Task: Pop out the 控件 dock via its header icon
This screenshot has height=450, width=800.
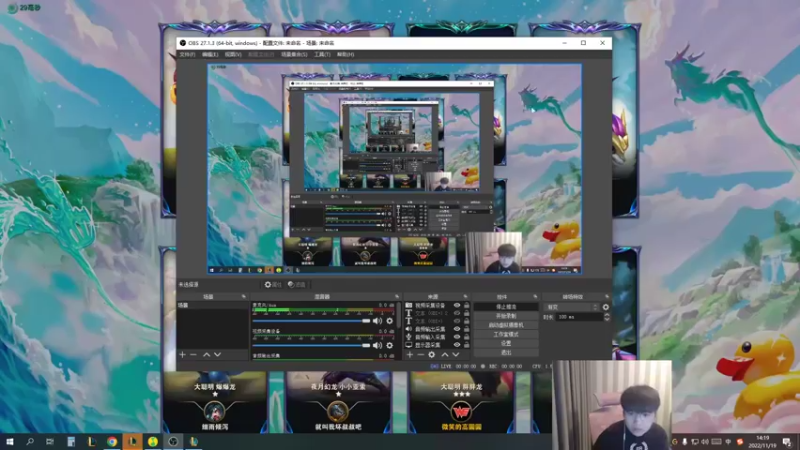Action: pos(535,296)
